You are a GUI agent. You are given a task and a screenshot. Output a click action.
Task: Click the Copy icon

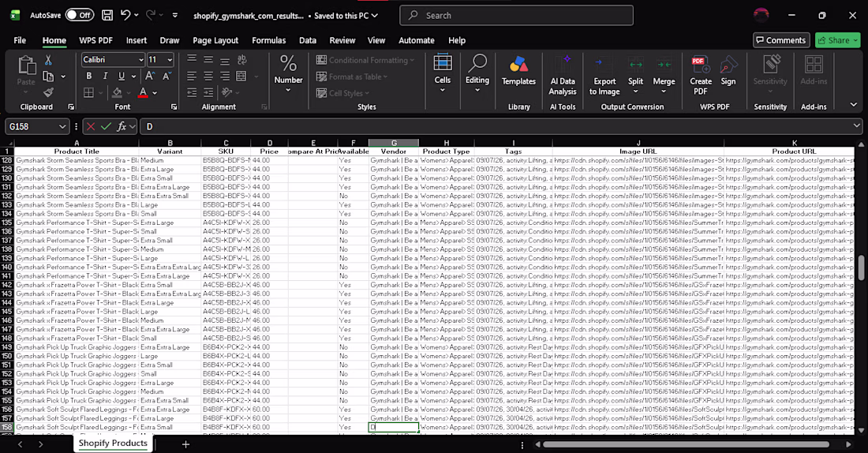(49, 77)
